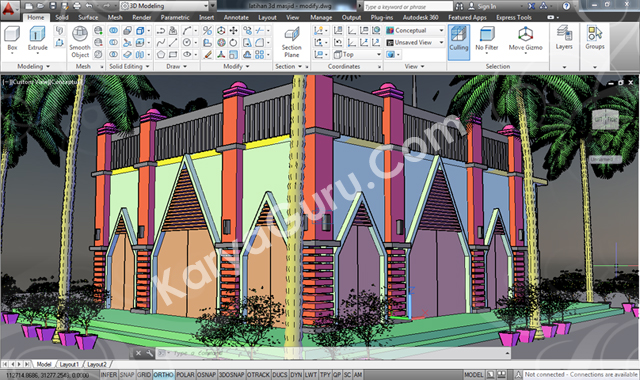This screenshot has width=640, height=380.
Task: Toggle SNAP mode in status bar
Action: (x=127, y=375)
